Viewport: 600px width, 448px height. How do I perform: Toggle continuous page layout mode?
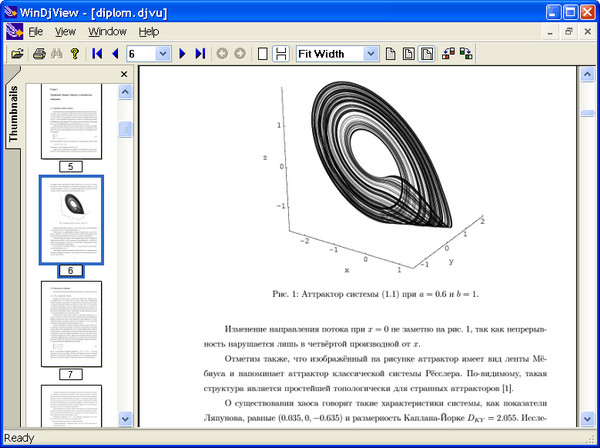coord(281,53)
